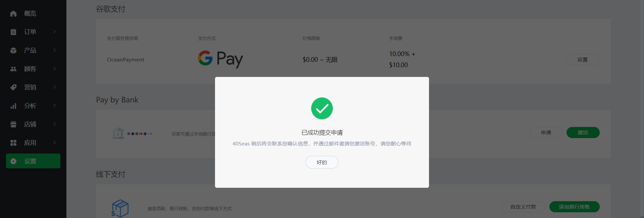Click the 分析 bar chart icon

(13, 106)
